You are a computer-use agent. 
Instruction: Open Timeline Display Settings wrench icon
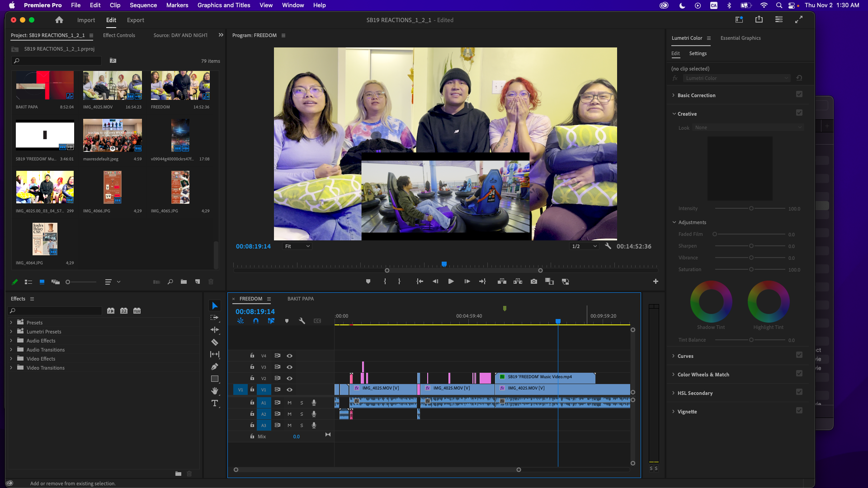[x=302, y=321]
